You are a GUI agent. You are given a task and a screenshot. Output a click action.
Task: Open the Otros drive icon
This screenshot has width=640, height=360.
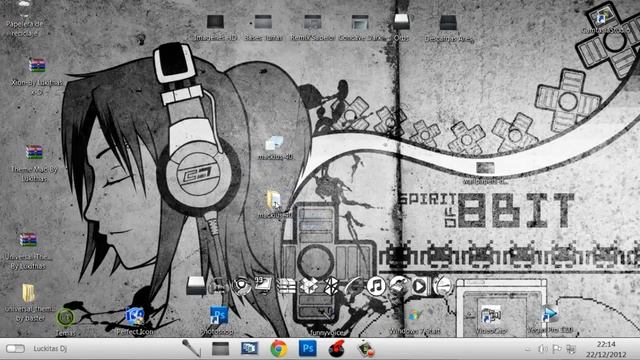point(401,22)
